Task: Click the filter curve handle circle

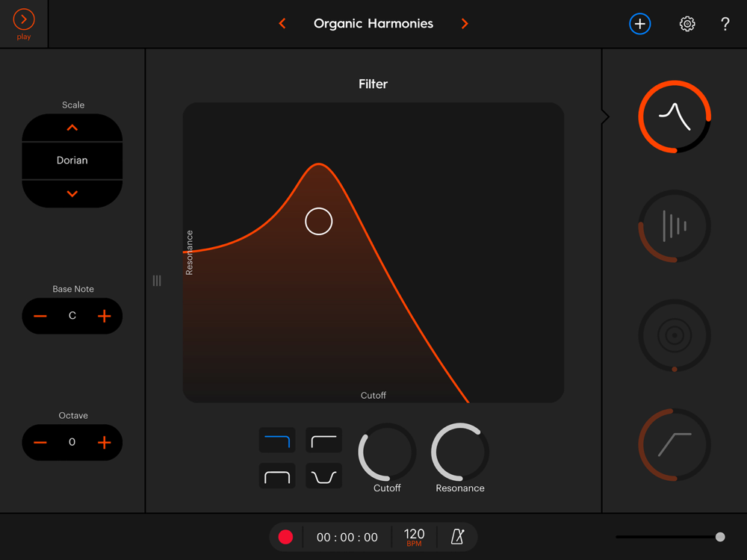Action: pos(319,222)
